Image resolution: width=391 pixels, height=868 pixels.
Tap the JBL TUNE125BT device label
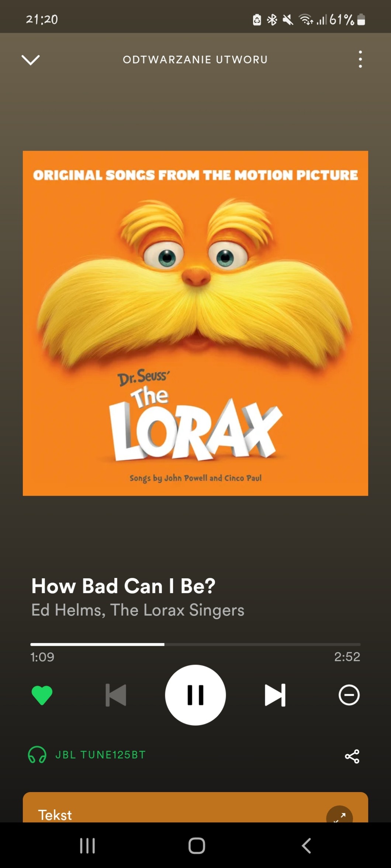[100, 754]
